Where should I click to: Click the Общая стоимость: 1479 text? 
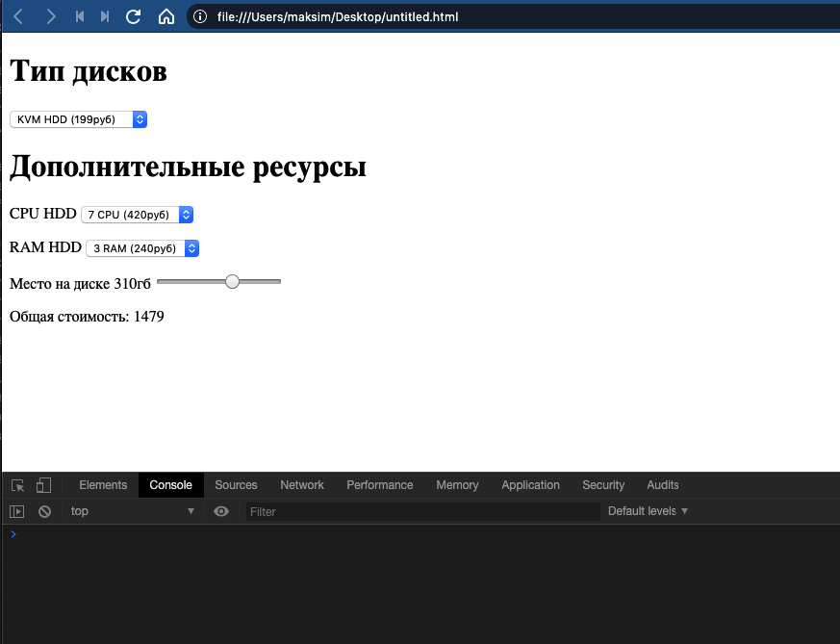click(87, 317)
